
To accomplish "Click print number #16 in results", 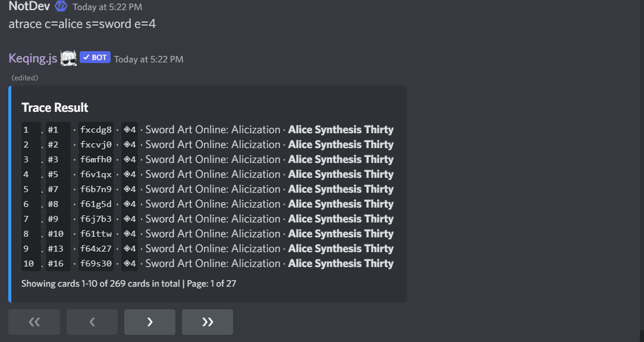I will (58, 263).
